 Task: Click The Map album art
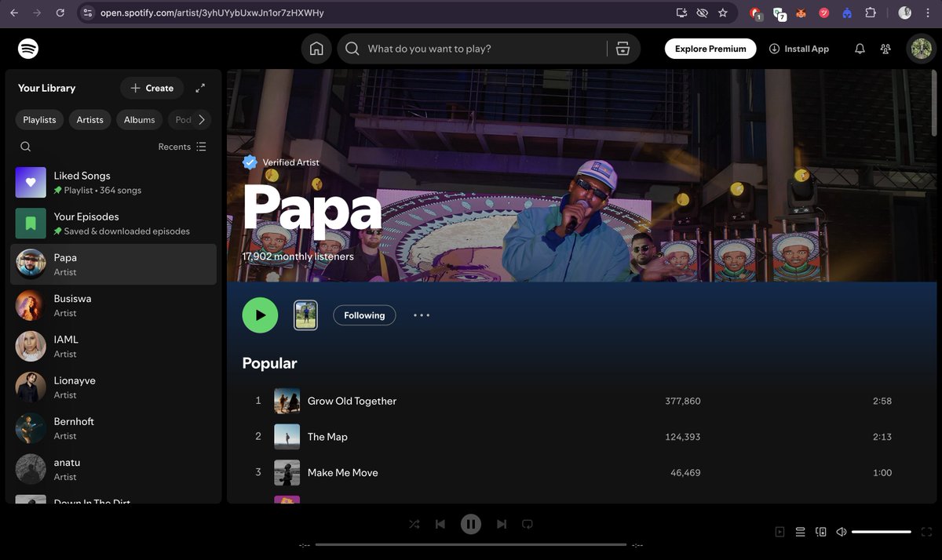(287, 437)
